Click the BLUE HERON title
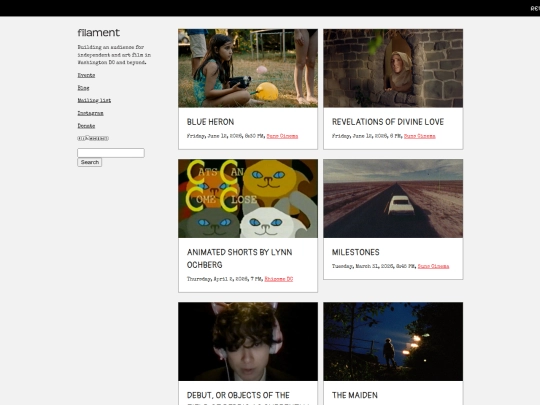 click(x=210, y=122)
